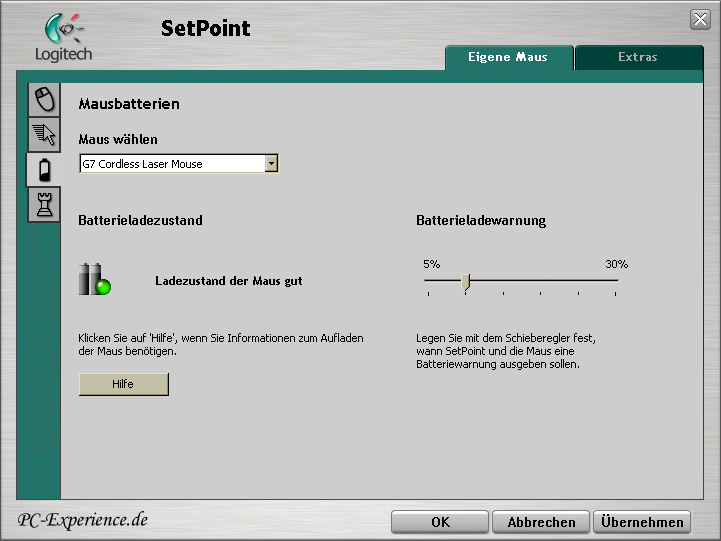Expand the Maus wählen dropdown arrow
The image size is (721, 541).
[271, 163]
